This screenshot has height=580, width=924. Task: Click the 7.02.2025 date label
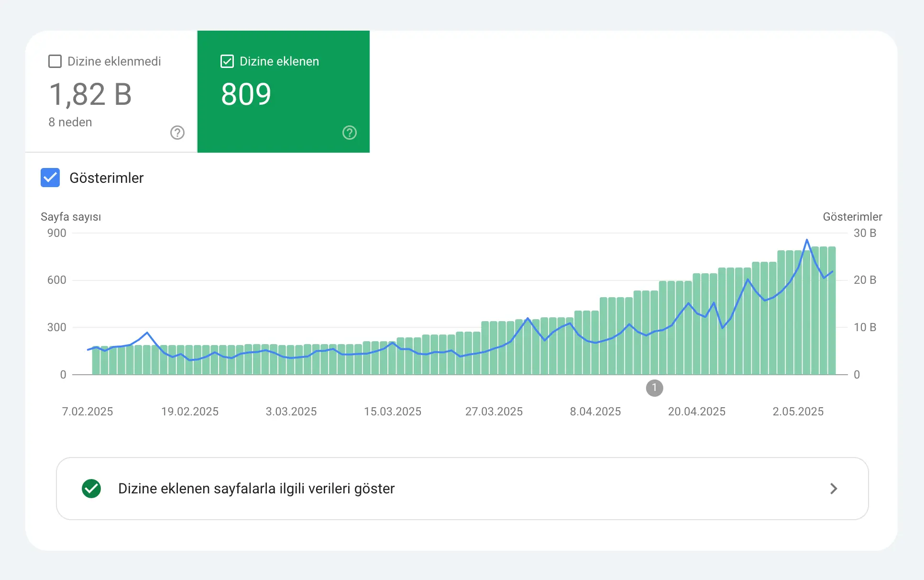coord(87,411)
